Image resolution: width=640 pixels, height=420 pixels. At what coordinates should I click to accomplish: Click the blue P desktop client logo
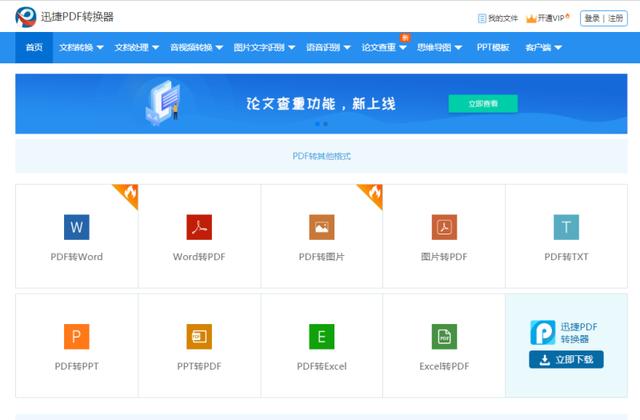(x=542, y=332)
